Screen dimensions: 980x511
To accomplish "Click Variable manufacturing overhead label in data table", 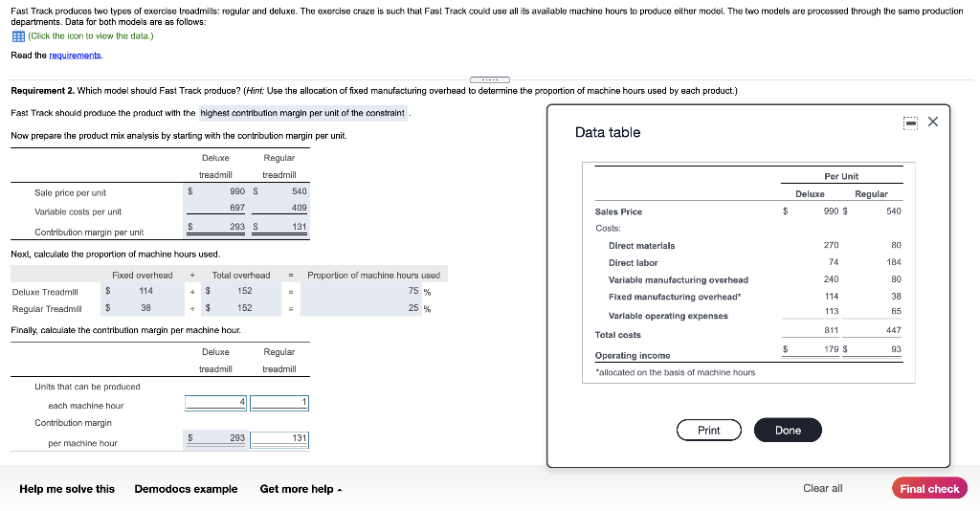I will coord(679,279).
